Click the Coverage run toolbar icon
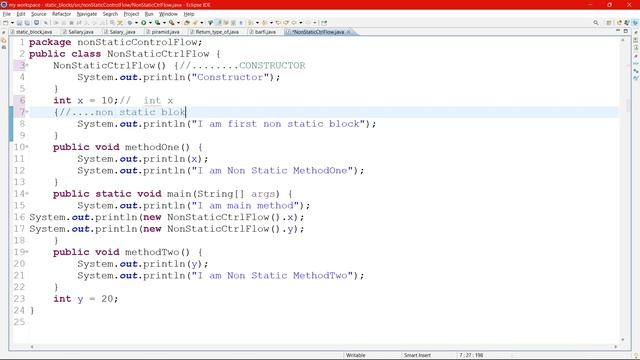 (x=157, y=23)
